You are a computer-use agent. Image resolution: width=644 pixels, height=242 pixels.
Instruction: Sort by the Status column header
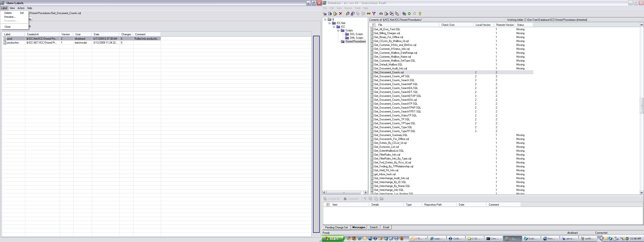tap(524, 25)
